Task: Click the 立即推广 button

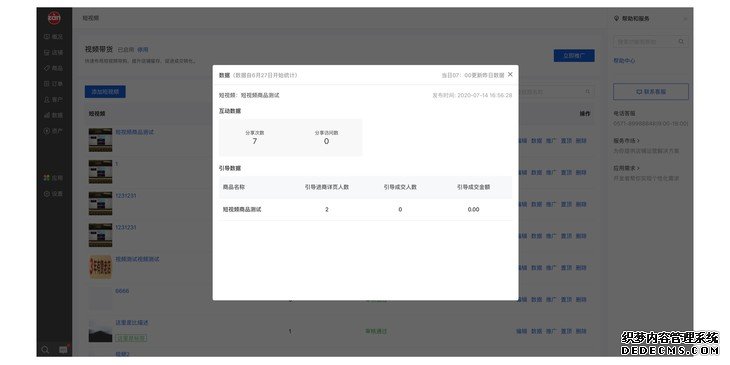Action: [574, 55]
